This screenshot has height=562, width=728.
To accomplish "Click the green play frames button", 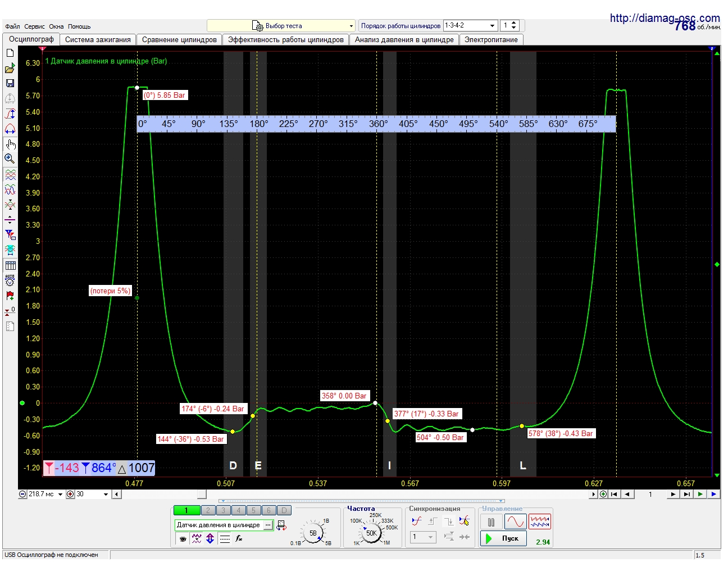I will coord(700,495).
